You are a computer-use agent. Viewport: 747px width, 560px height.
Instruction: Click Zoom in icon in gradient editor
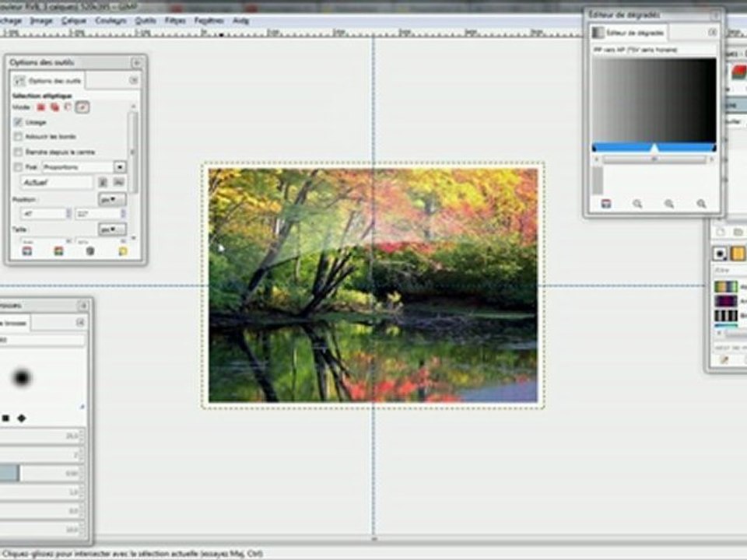pyautogui.click(x=669, y=204)
